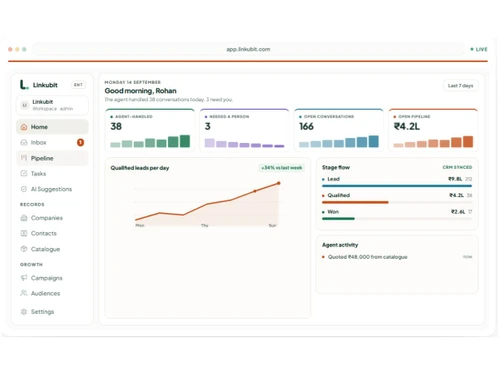This screenshot has width=500, height=375.
Task: Open the Catalogue records page
Action: (52, 249)
